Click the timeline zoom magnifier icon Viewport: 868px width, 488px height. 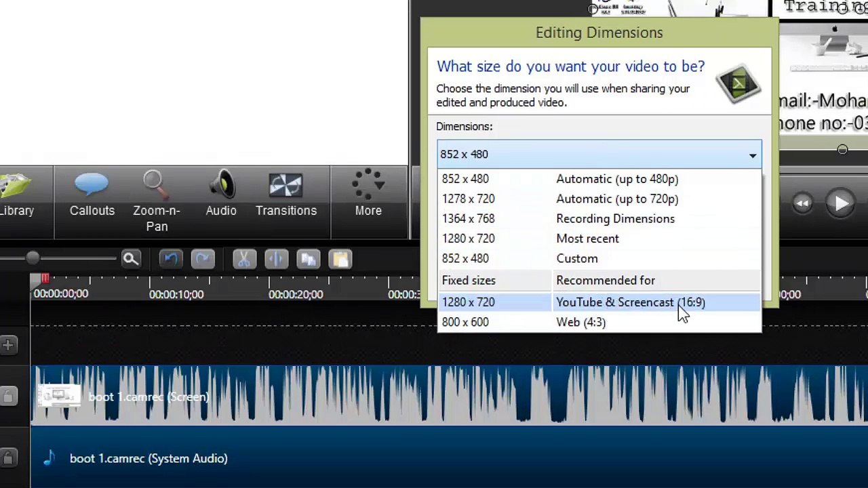pos(131,258)
